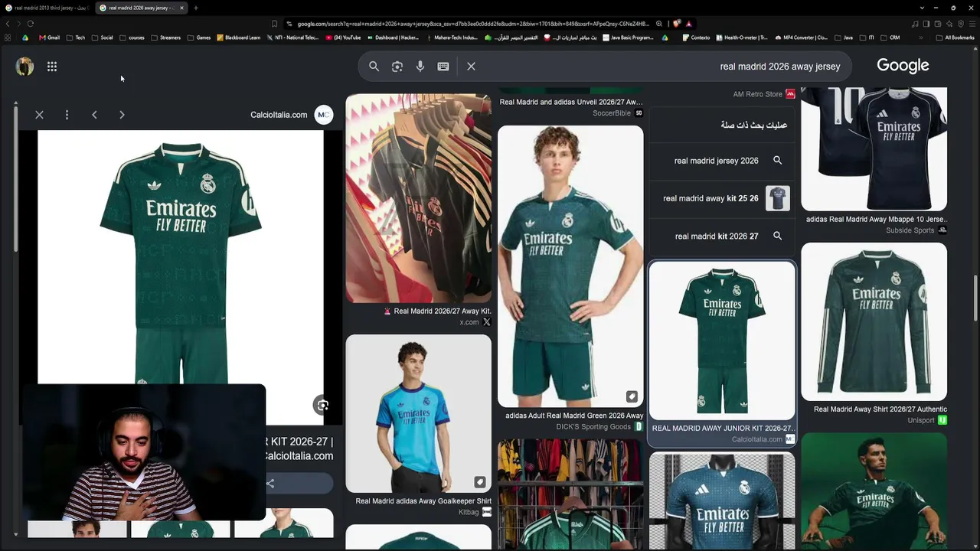The width and height of the screenshot is (980, 551).
Task: Click the page vertical scrollbar
Action: (975, 298)
